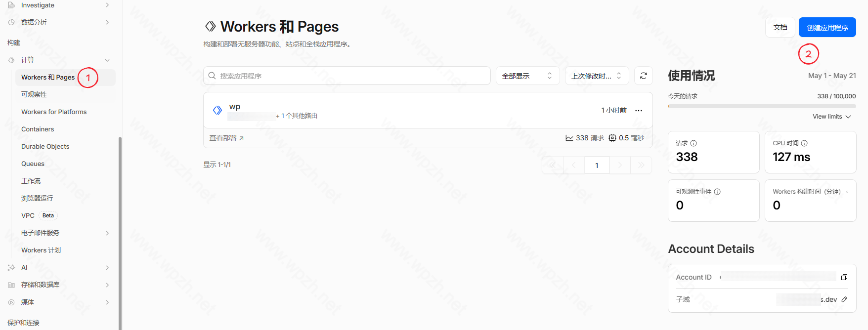Click the info icon next to 可观测性事件
868x330 pixels.
pyautogui.click(x=717, y=192)
